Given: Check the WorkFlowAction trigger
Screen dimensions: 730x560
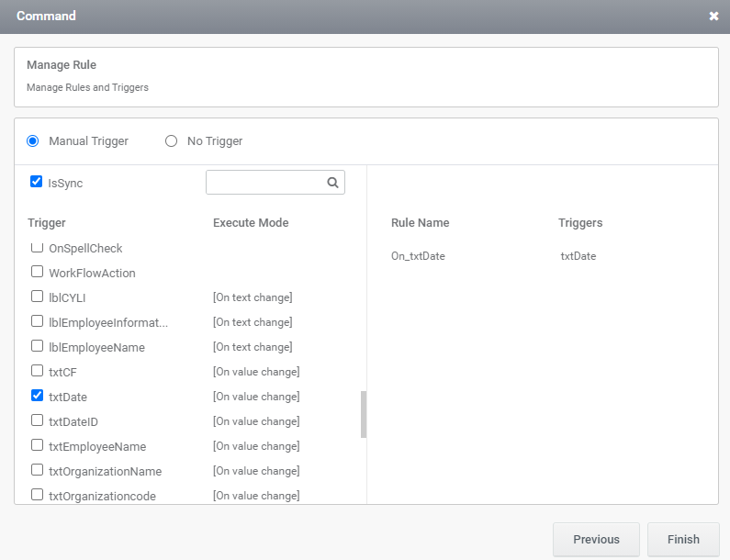Looking at the screenshot, I should point(38,272).
